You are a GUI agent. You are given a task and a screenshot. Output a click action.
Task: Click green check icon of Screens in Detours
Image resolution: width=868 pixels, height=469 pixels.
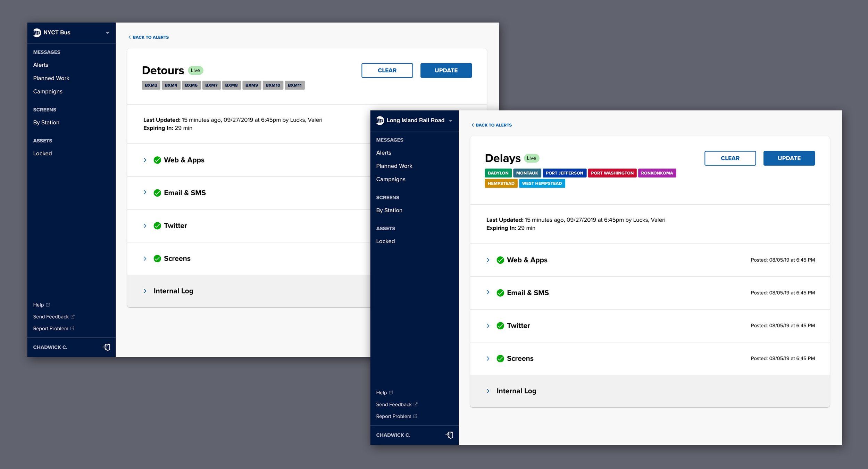(157, 258)
